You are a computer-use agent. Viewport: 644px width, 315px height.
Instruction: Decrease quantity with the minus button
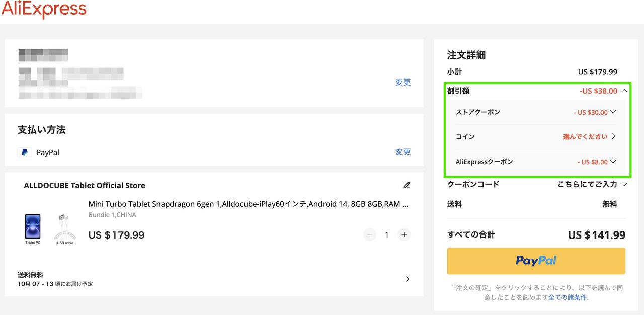pyautogui.click(x=370, y=234)
